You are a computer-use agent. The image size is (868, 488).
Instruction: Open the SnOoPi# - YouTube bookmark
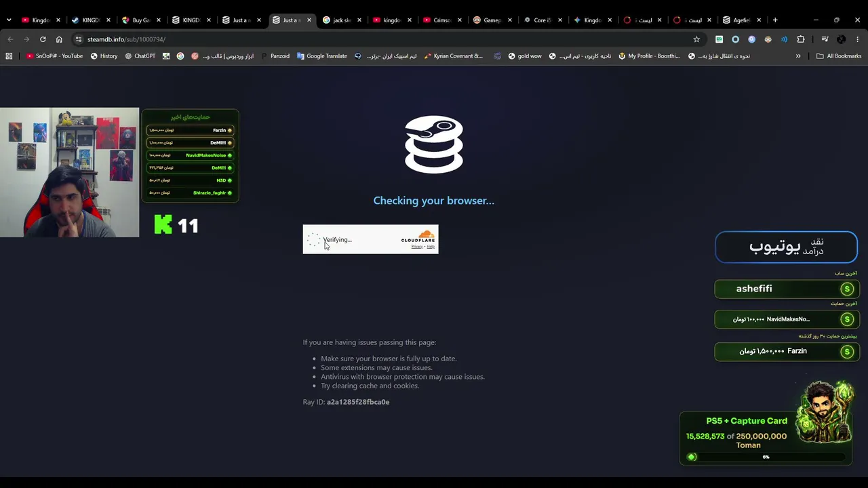click(x=54, y=56)
